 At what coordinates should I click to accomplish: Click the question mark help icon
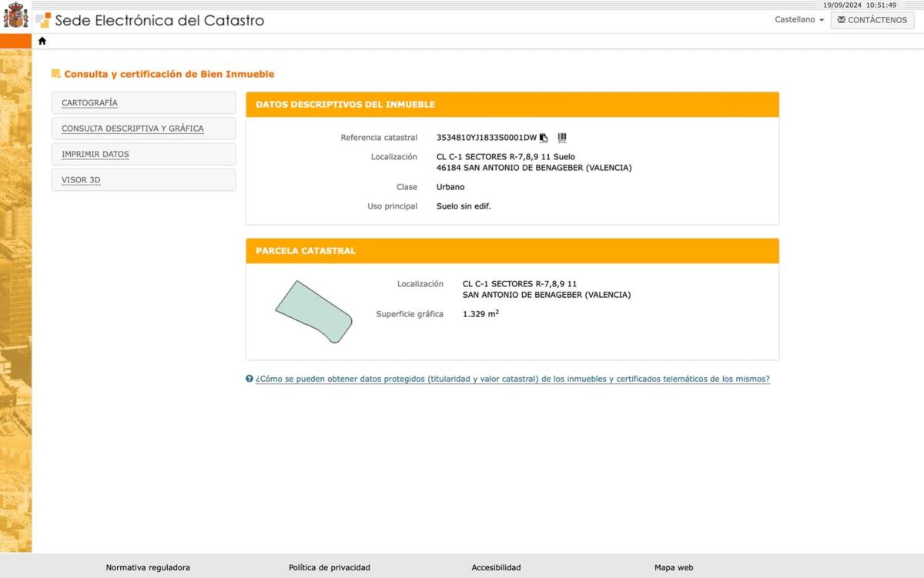(249, 379)
